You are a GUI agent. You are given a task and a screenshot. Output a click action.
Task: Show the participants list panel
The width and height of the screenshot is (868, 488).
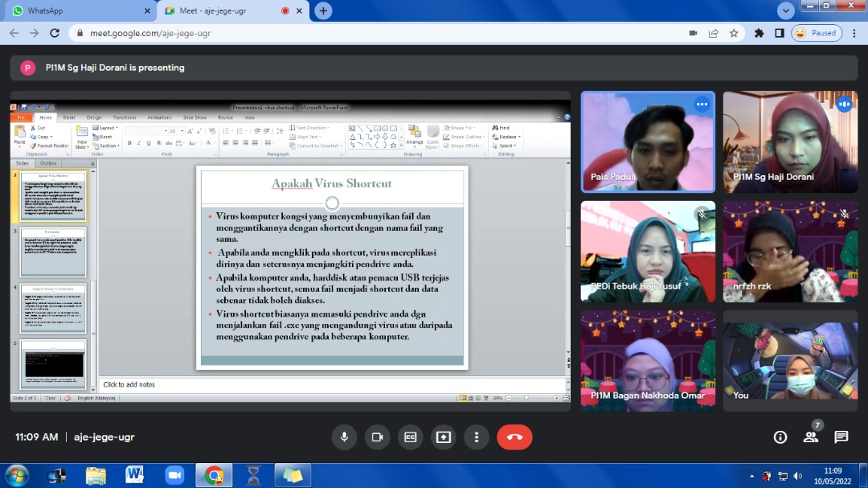[811, 437]
